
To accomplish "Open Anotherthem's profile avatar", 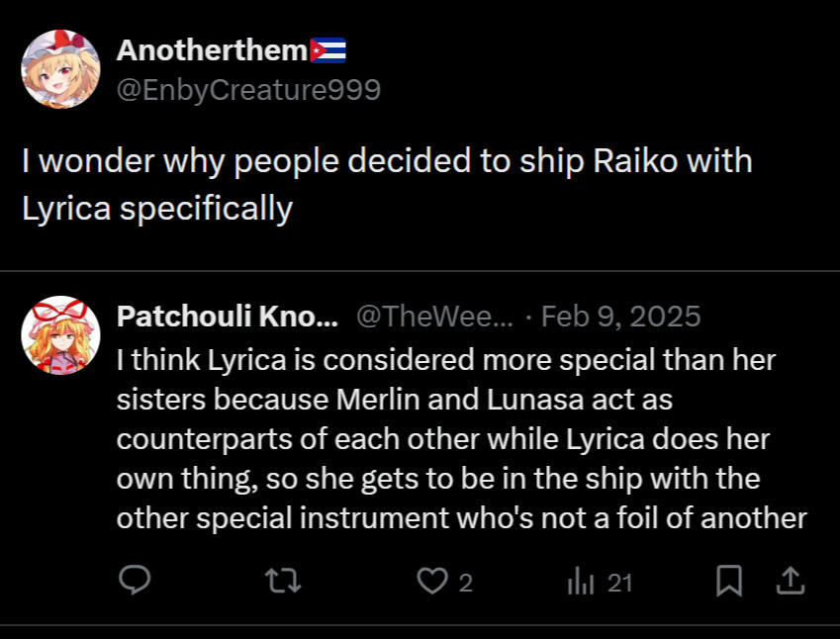I will pyautogui.click(x=60, y=69).
